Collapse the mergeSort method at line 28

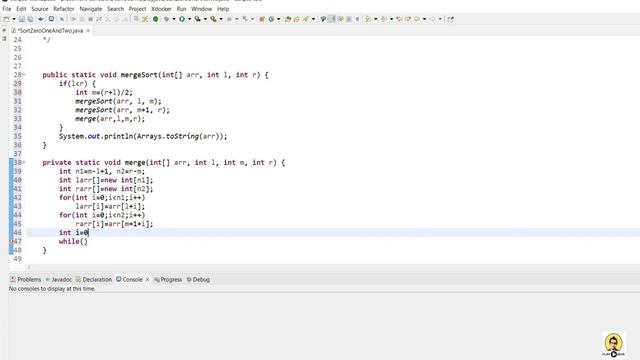tap(24, 75)
